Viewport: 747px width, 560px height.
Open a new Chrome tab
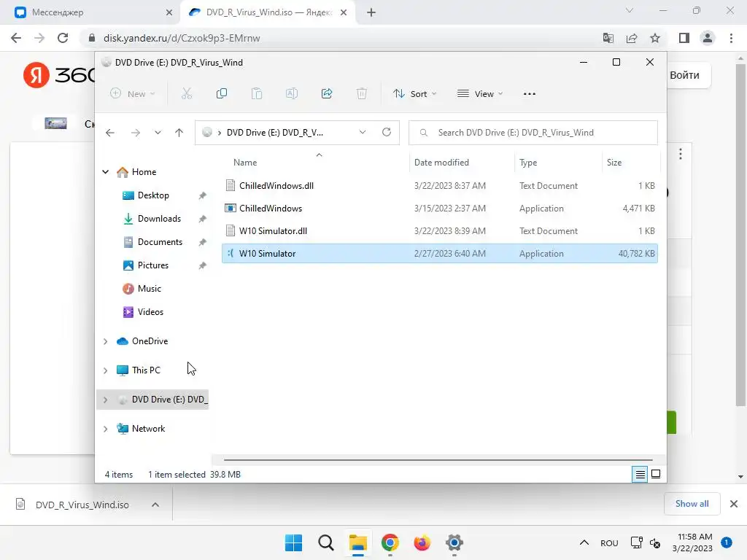[x=371, y=12]
